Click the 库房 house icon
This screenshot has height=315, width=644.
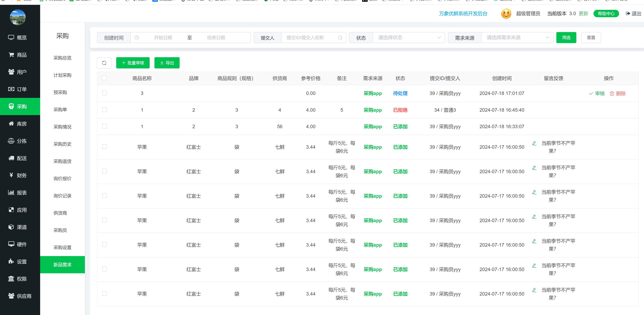(11, 123)
